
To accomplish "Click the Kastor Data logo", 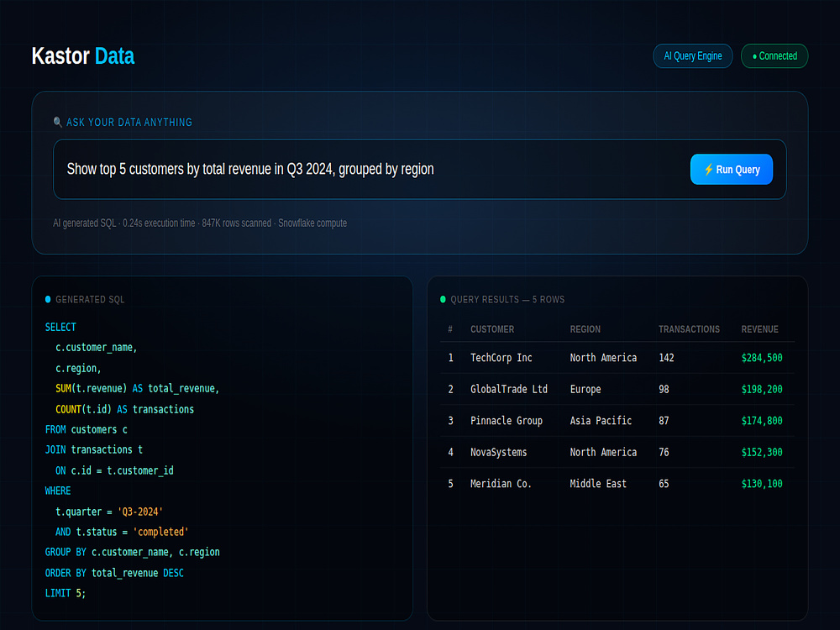I will tap(82, 55).
